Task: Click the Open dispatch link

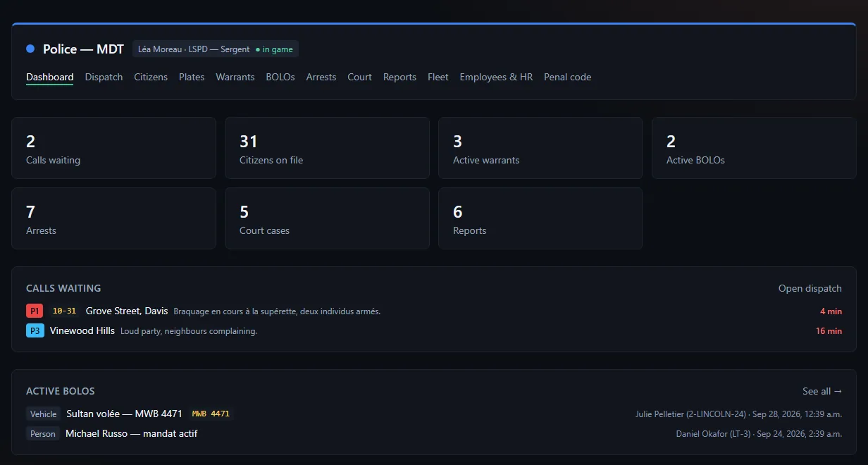Action: (810, 288)
